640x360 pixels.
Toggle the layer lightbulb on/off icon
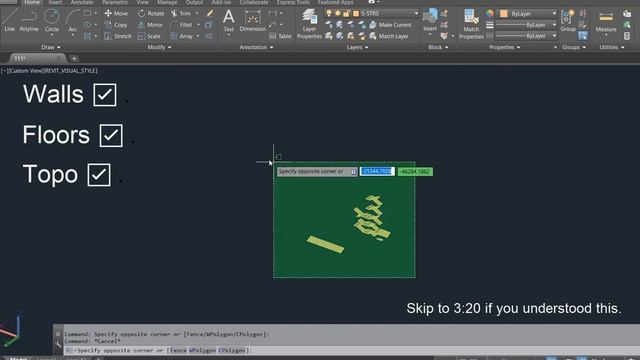click(x=329, y=13)
